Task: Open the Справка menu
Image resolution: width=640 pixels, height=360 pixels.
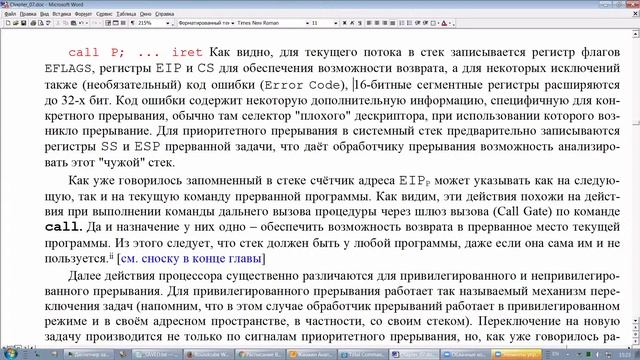Action: [x=164, y=14]
